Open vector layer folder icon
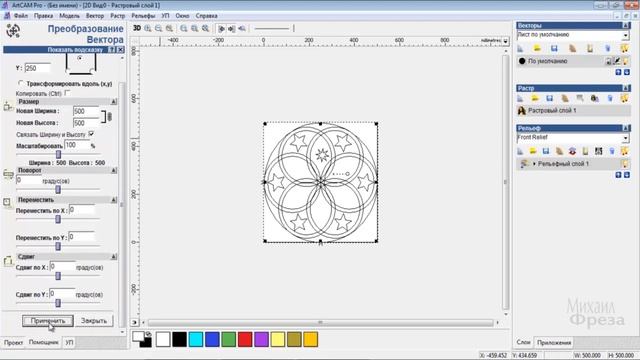 [537, 49]
